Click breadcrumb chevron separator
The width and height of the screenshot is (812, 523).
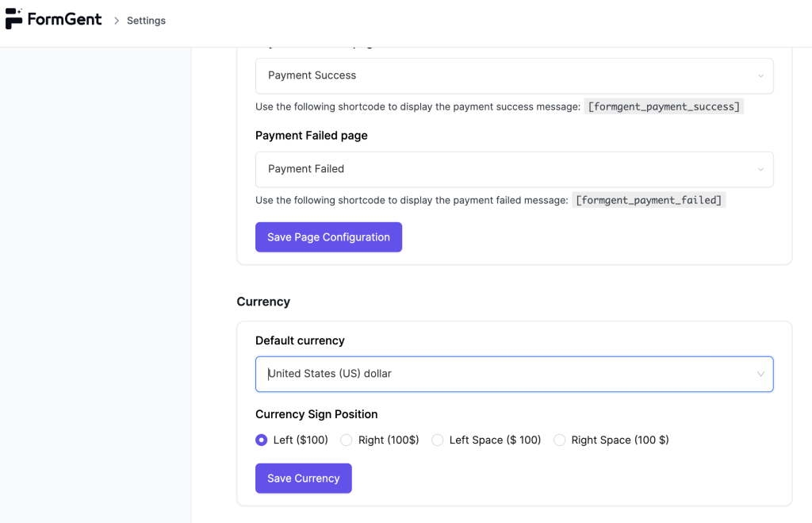pos(117,21)
